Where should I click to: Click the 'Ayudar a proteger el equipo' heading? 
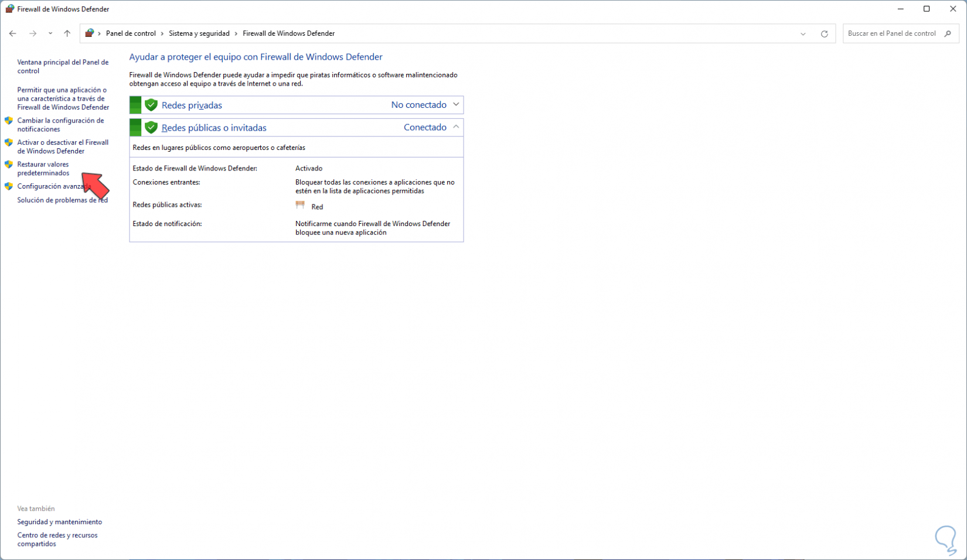256,57
